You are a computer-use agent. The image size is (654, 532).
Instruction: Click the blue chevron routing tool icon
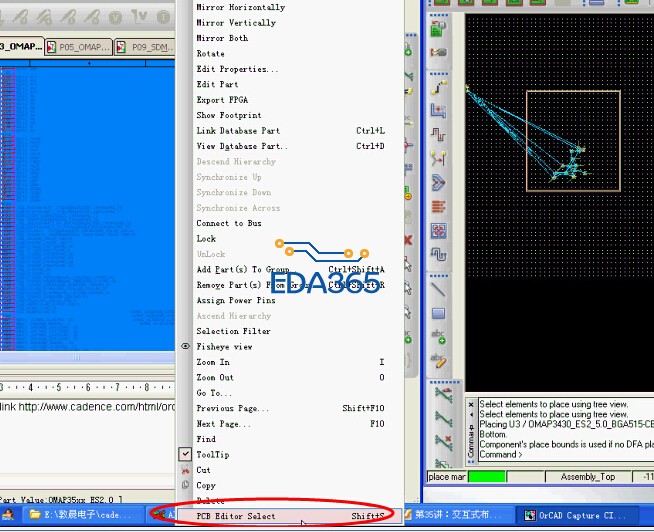tap(438, 182)
